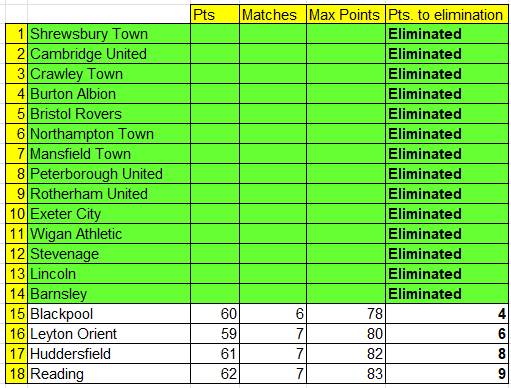The width and height of the screenshot is (511, 388).
Task: Click Reading's elimination points value 9
Action: tap(447, 374)
